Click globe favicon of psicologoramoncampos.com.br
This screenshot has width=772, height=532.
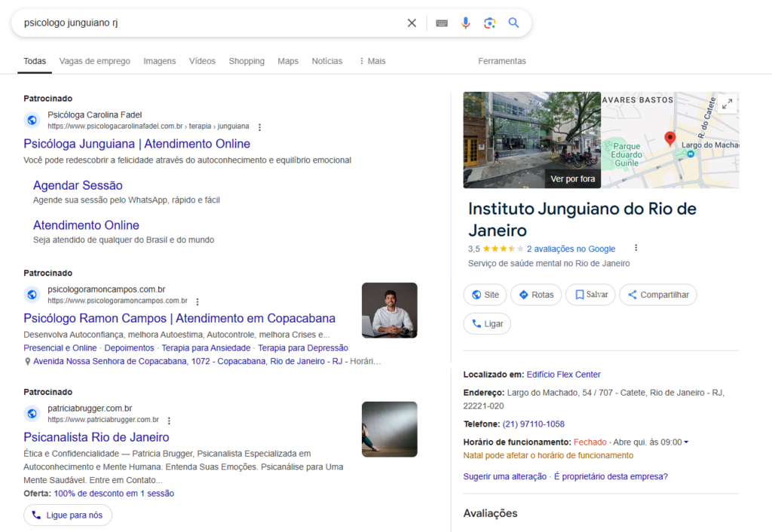(32, 295)
